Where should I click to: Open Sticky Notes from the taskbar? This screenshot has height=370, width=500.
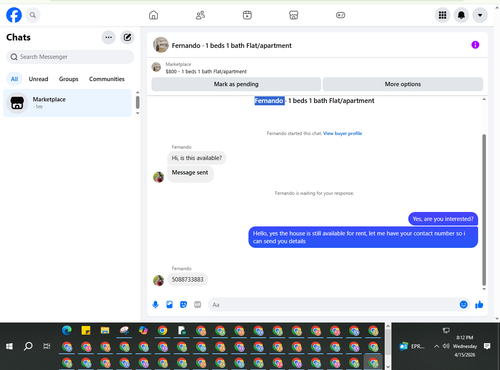(86, 330)
